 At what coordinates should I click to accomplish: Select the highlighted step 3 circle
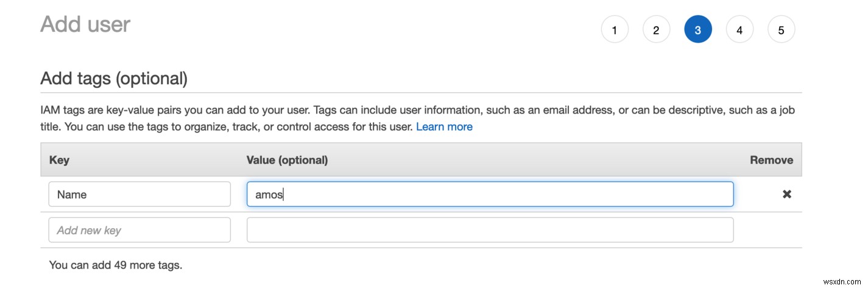point(697,30)
